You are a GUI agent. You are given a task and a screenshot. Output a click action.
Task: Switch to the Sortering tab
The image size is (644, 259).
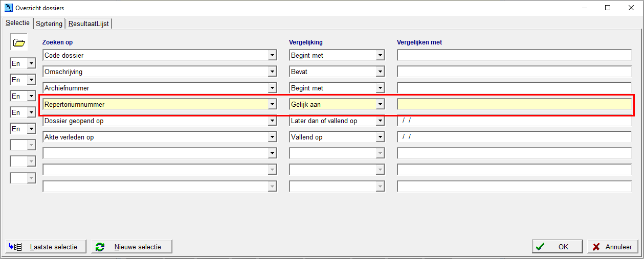point(49,23)
